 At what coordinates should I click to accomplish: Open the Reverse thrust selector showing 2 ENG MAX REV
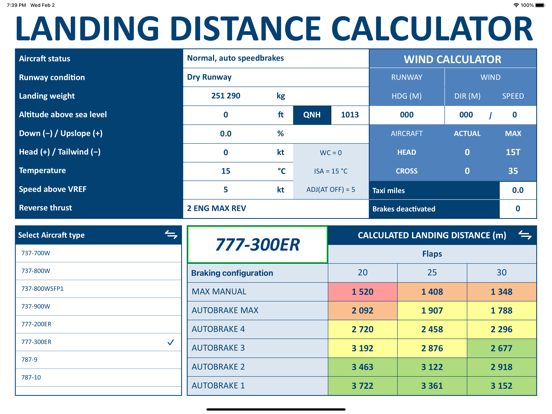(x=276, y=208)
